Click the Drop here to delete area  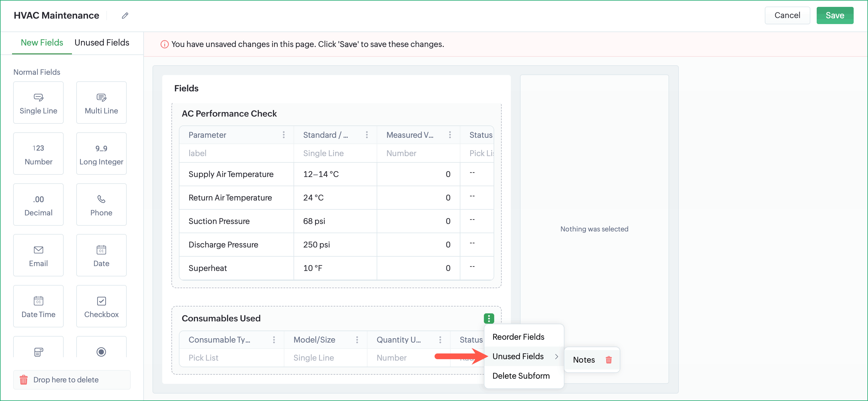pyautogui.click(x=72, y=380)
